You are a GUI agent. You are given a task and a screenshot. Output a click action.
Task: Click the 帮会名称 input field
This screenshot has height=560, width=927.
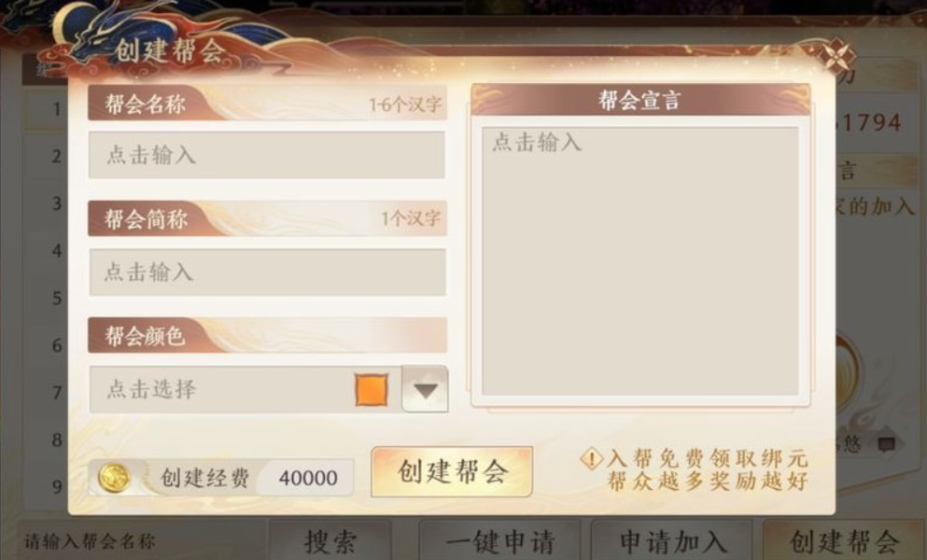click(267, 155)
